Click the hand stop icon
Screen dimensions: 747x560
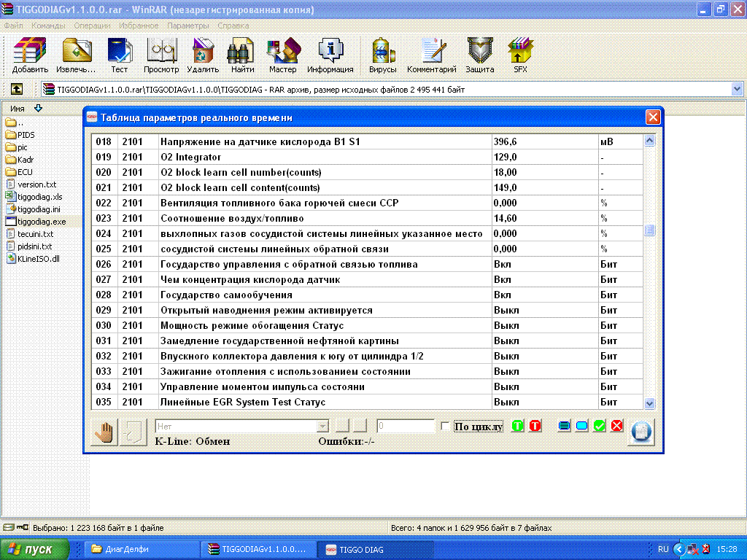(104, 432)
